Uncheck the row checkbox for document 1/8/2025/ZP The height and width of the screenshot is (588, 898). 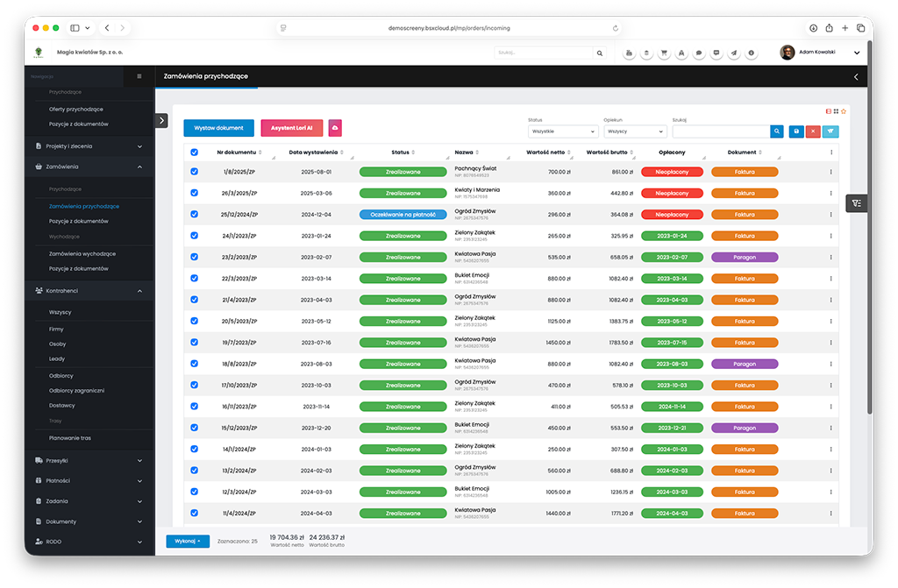[x=195, y=172]
